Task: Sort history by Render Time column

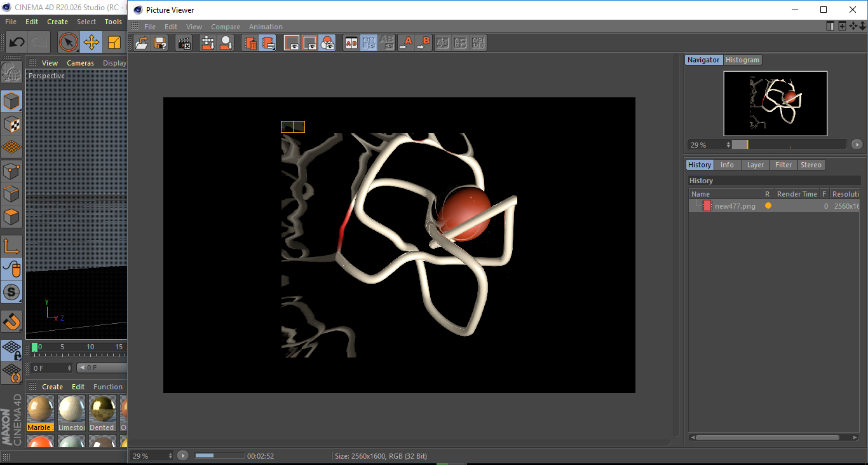Action: coord(797,194)
